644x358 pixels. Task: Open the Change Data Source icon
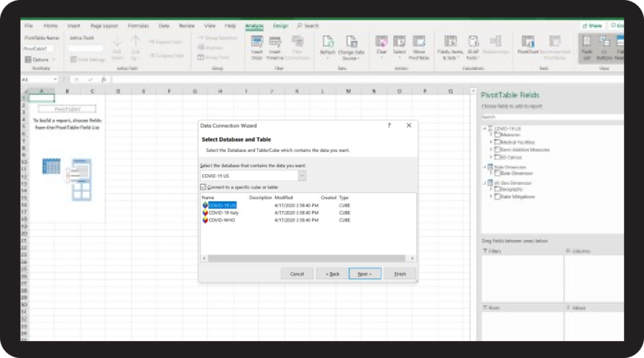(351, 42)
